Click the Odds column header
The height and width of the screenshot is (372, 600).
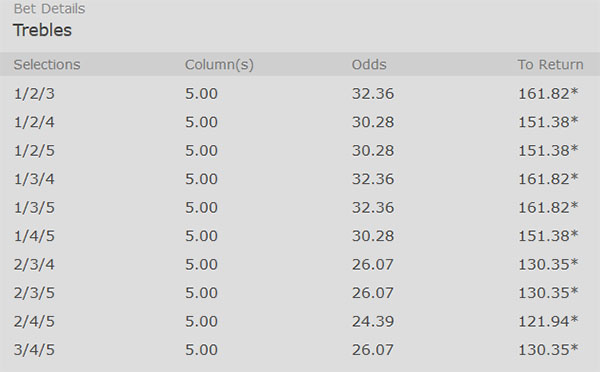tap(369, 64)
